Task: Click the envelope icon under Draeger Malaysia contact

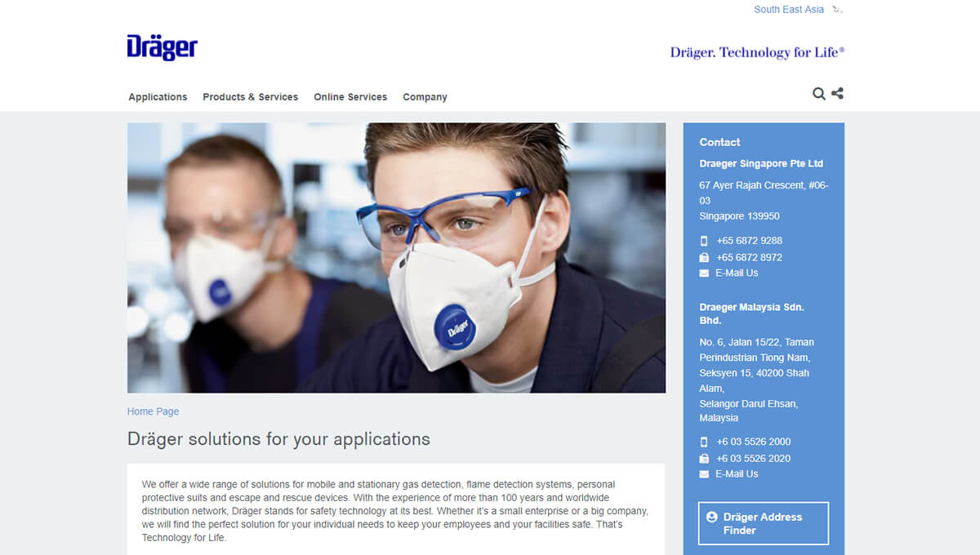Action: (704, 474)
